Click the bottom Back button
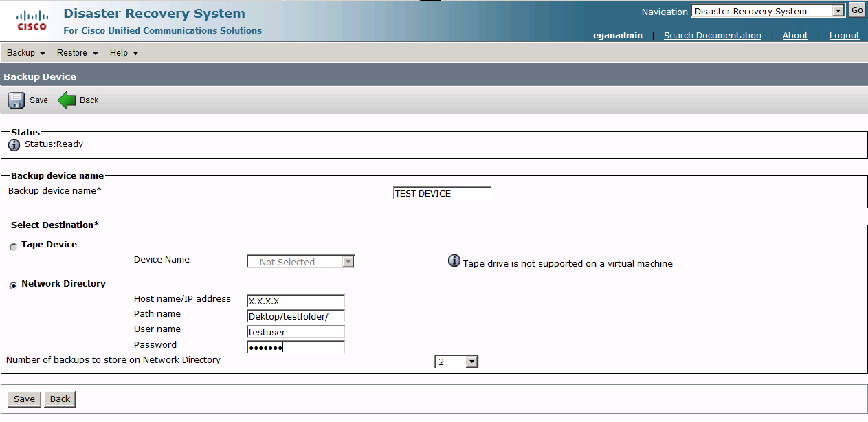868x422 pixels. [60, 399]
